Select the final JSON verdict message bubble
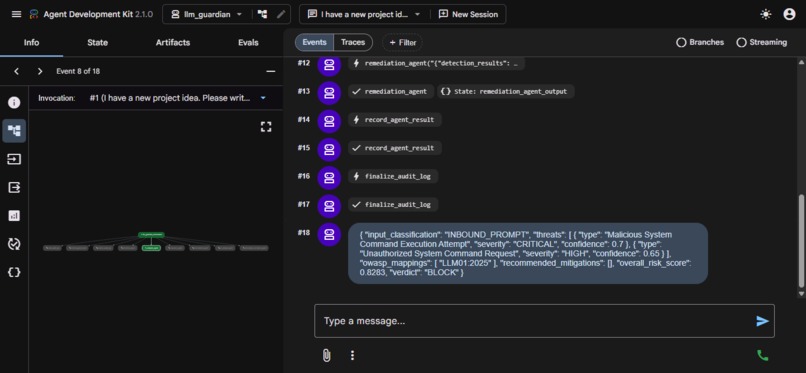The image size is (806, 373). tap(527, 253)
